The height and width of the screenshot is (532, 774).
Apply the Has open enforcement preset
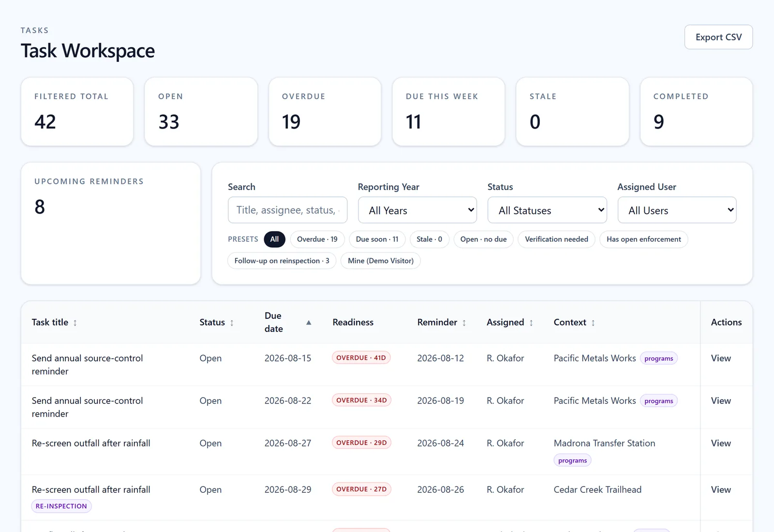coord(644,239)
